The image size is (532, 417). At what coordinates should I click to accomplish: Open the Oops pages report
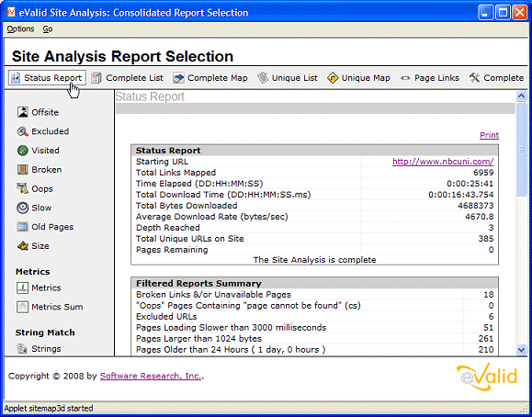coord(42,188)
